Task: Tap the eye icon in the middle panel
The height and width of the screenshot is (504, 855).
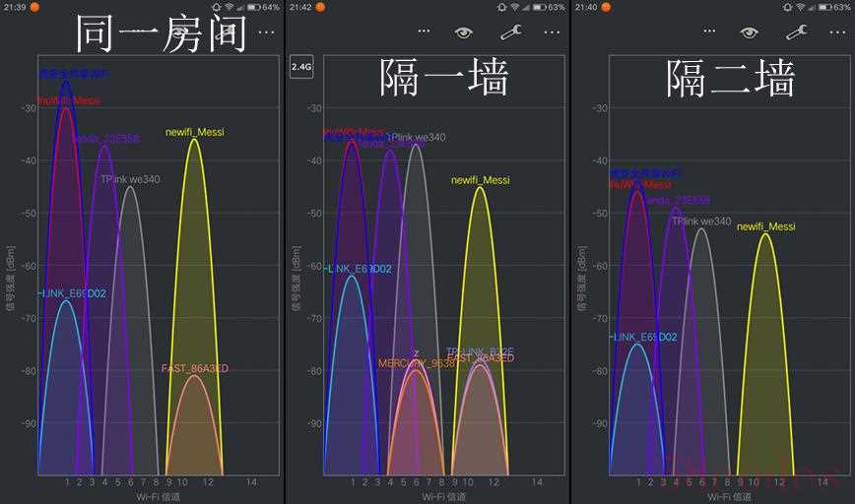Action: pyautogui.click(x=463, y=31)
